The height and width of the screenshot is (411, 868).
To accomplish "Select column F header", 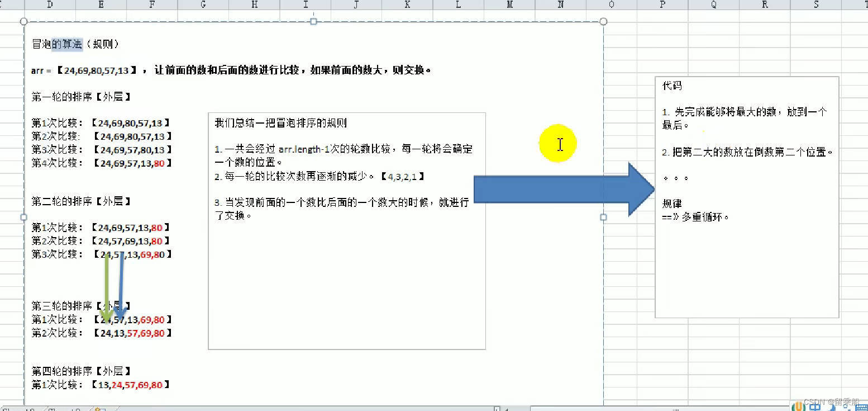I will [x=152, y=4].
